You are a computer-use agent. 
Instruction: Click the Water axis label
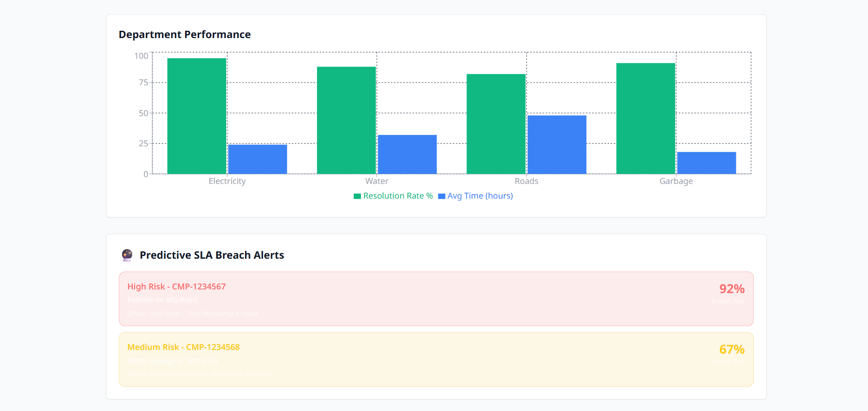(x=377, y=181)
